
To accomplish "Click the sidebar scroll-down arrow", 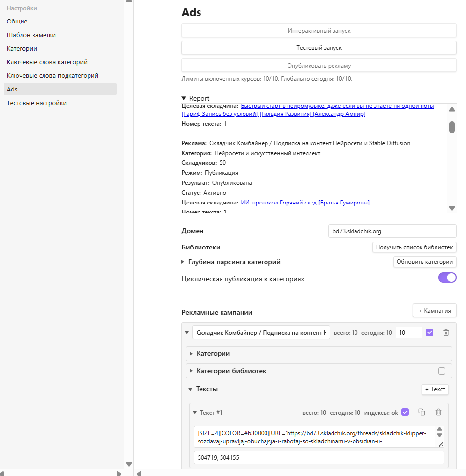I will click(x=129, y=464).
